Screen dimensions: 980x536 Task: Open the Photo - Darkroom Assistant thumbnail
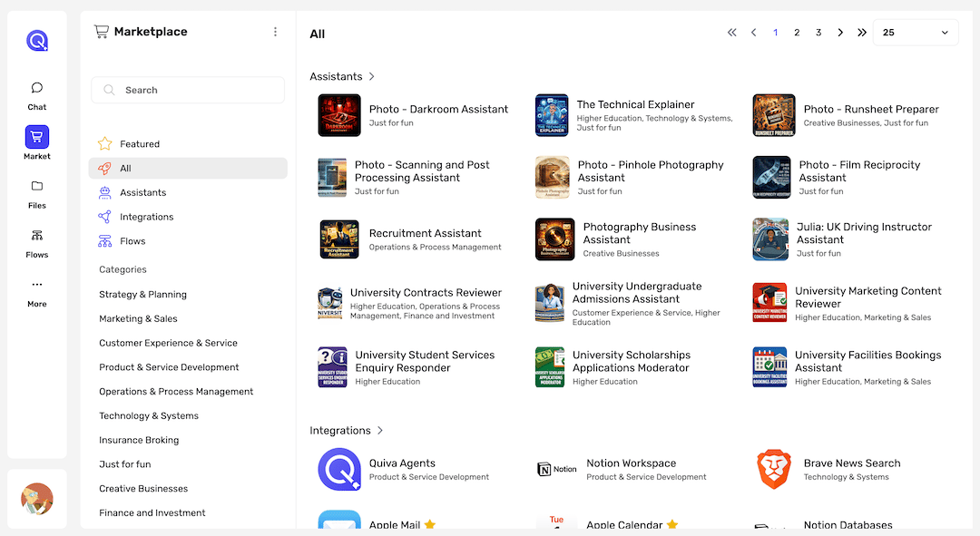pos(339,115)
